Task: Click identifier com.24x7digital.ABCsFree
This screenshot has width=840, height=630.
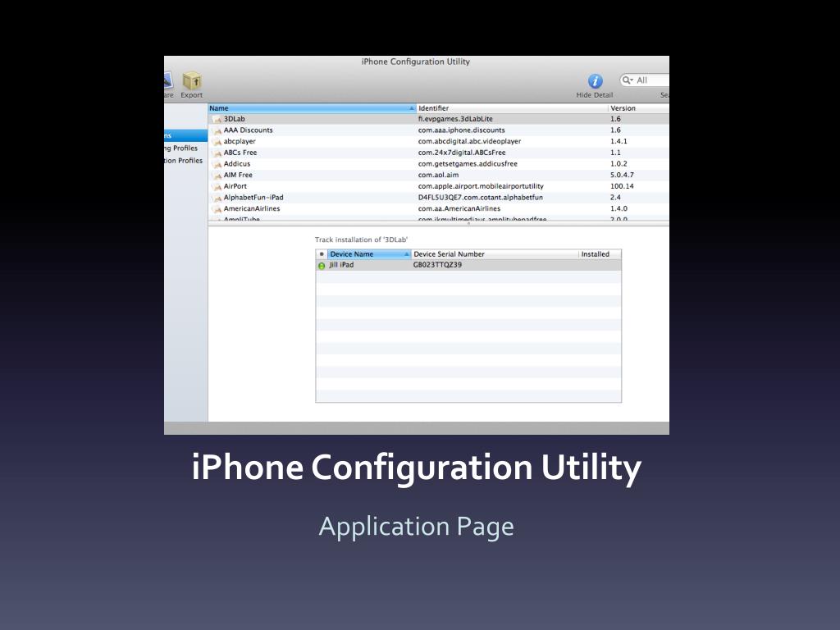Action: (462, 153)
